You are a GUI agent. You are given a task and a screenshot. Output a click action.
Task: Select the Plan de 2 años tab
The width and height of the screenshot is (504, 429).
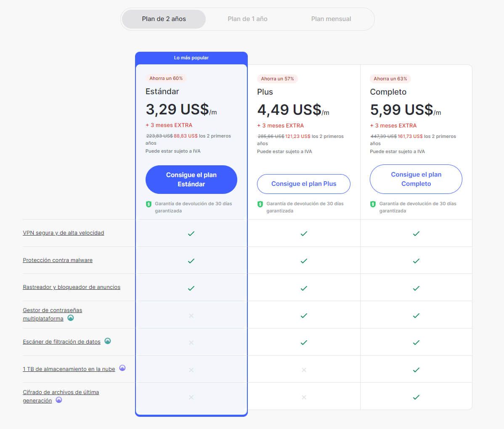point(164,19)
